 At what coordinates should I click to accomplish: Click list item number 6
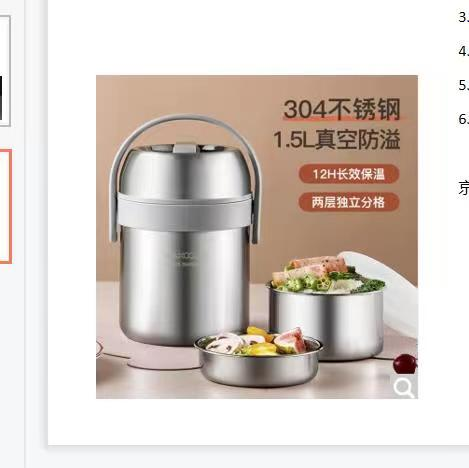[463, 119]
